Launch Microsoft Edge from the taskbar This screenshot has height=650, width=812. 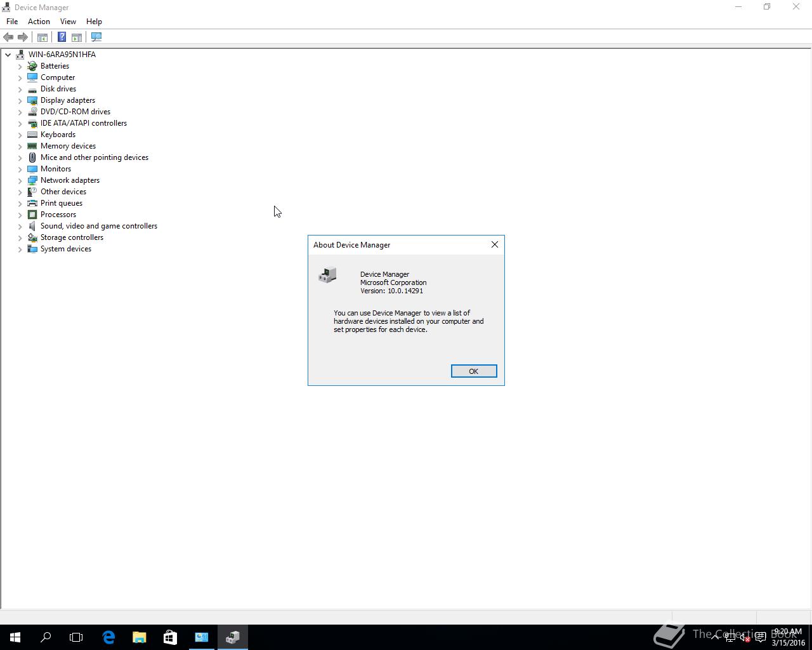108,637
